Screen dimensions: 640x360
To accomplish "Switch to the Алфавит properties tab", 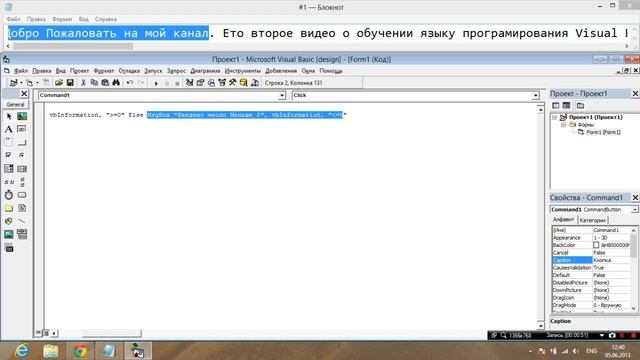I will click(x=563, y=220).
